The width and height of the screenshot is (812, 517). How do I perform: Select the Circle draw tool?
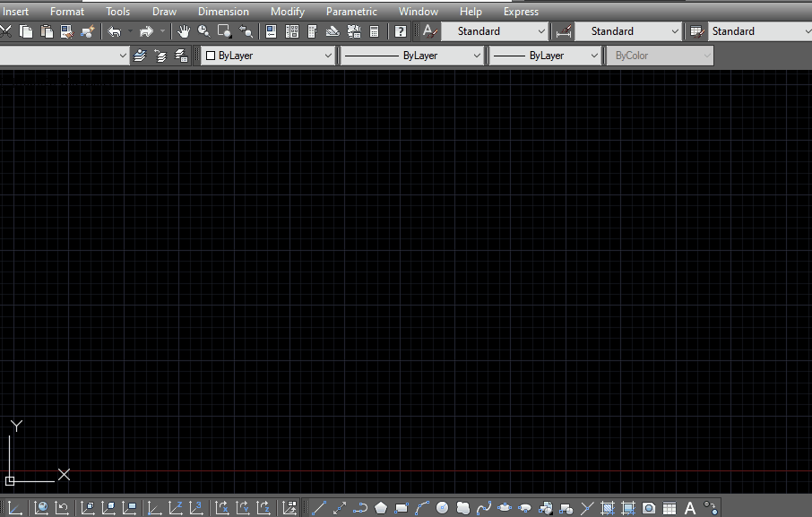[442, 508]
